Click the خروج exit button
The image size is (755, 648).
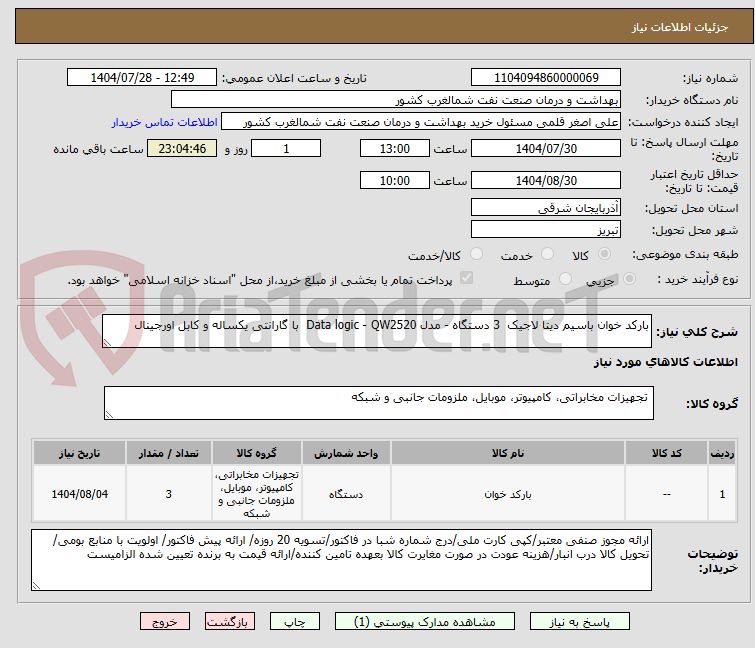pyautogui.click(x=165, y=622)
